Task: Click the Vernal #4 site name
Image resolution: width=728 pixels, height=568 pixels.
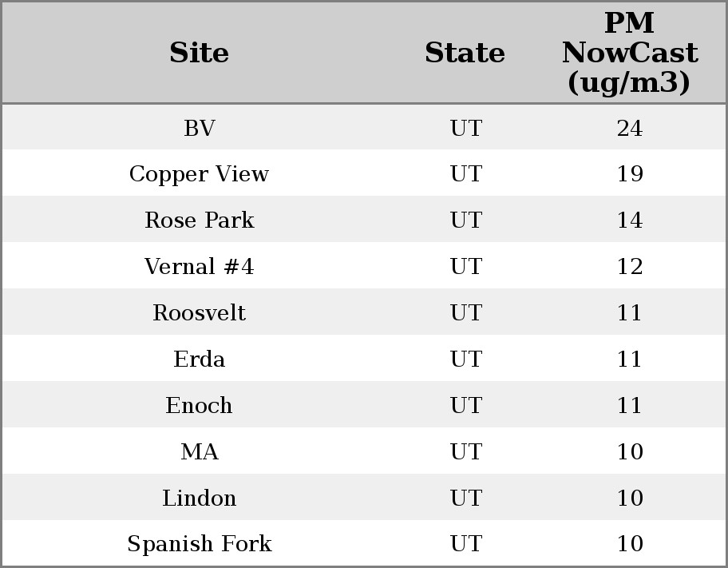Action: [x=199, y=267]
